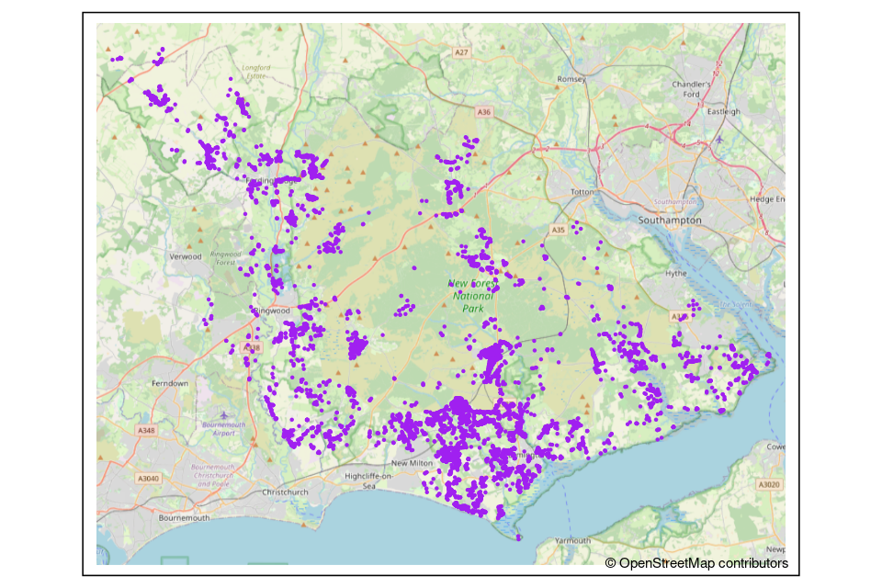Image resolution: width=882 pixels, height=588 pixels.
Task: Click the A3020 road shield
Action: coord(768,483)
